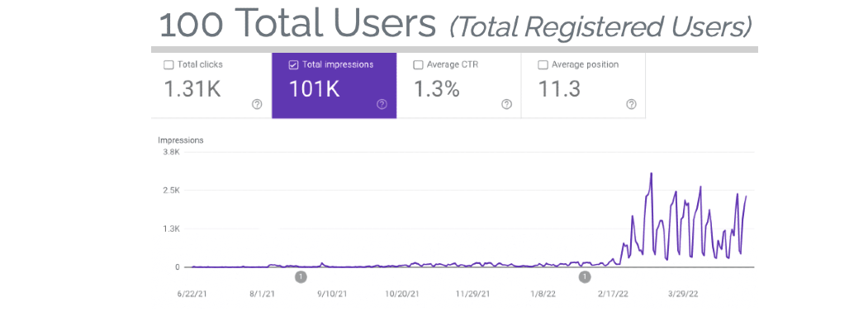Select the 1.3% average CTR value
Image resolution: width=868 pixels, height=316 pixels.
pos(437,89)
